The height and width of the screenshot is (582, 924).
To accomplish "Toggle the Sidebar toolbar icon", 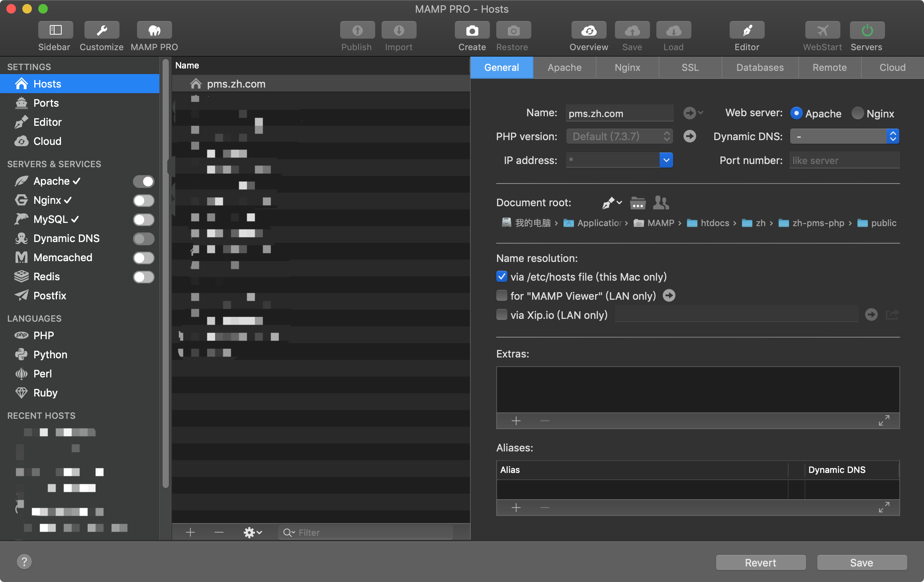I will pos(55,31).
